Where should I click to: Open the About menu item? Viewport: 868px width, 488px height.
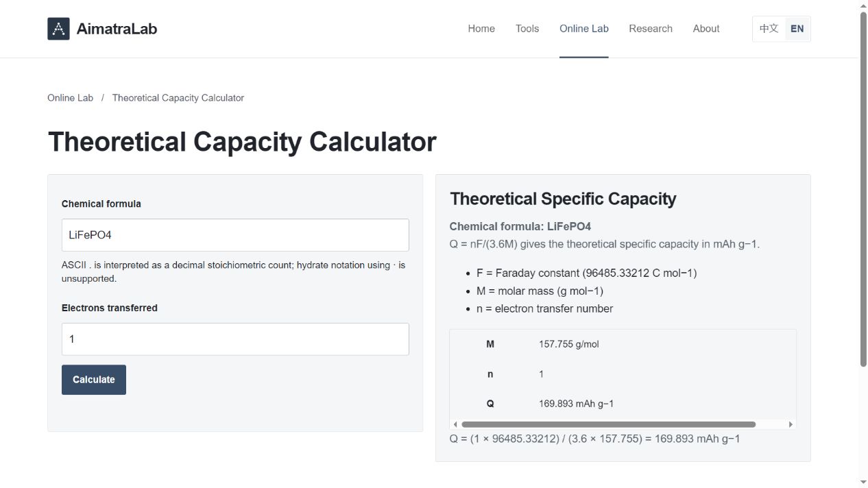pos(706,29)
